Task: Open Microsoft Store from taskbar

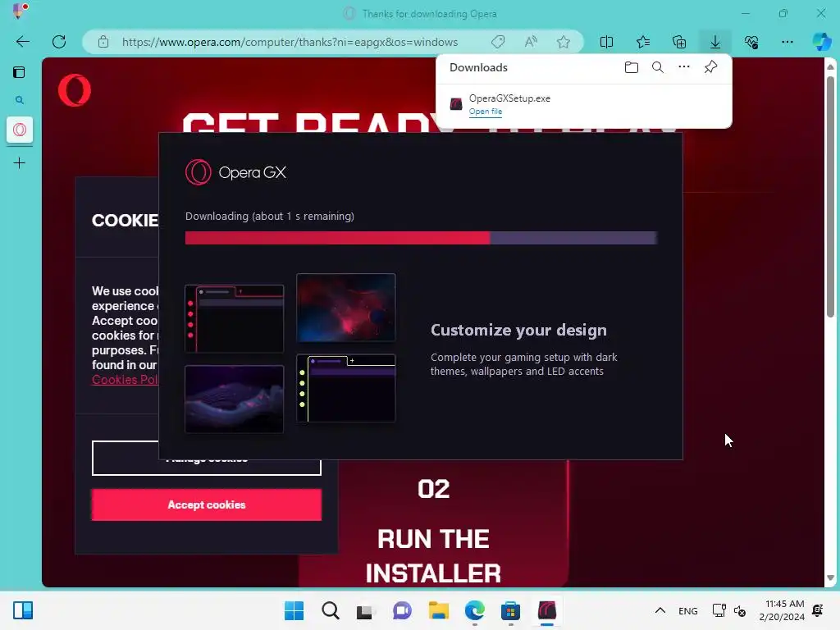Action: click(x=510, y=610)
